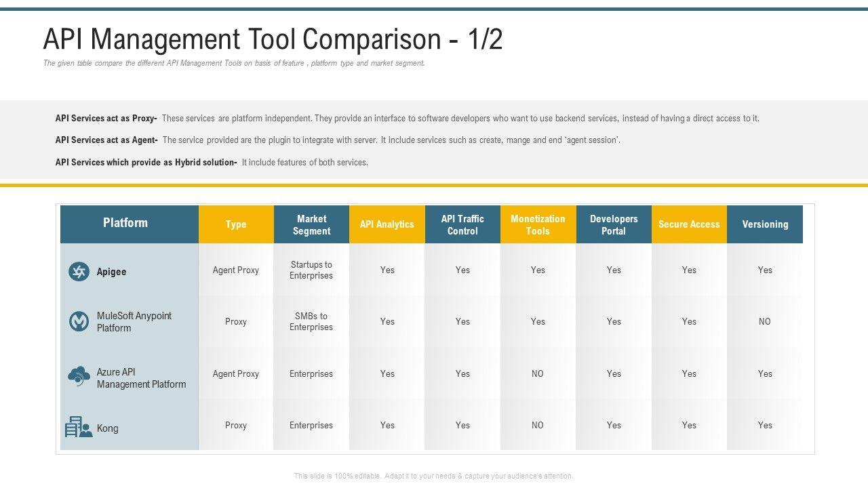
Task: Click the 'API Services act as Agent-' label
Action: pyautogui.click(x=106, y=140)
